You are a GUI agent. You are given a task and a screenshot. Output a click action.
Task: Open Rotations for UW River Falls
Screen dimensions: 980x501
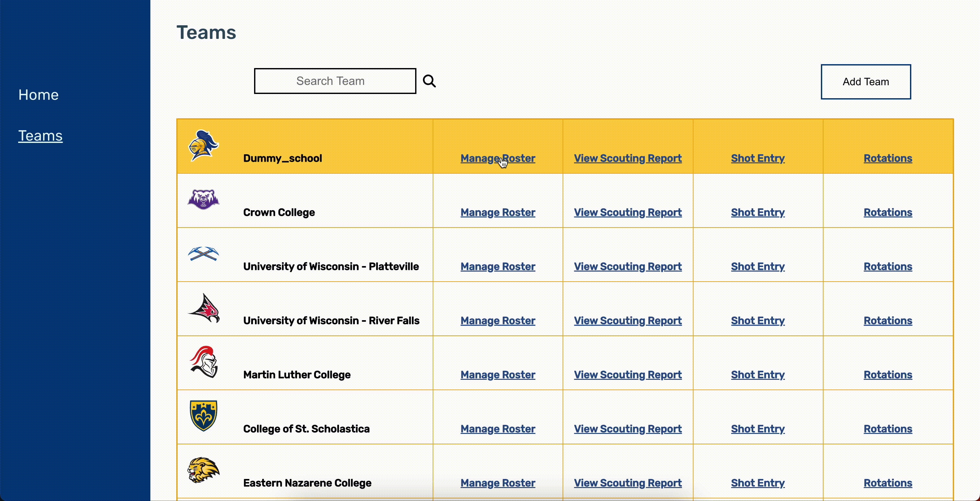tap(888, 321)
